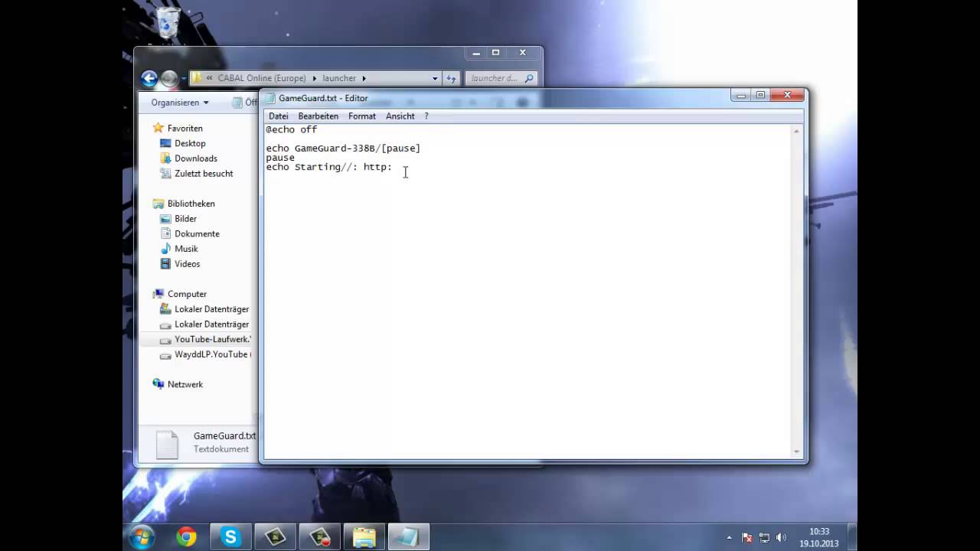Open the WayddLP.YouTube drive

click(211, 354)
